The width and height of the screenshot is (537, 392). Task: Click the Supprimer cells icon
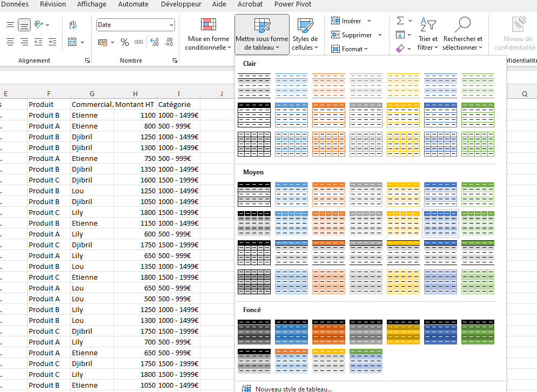[335, 35]
